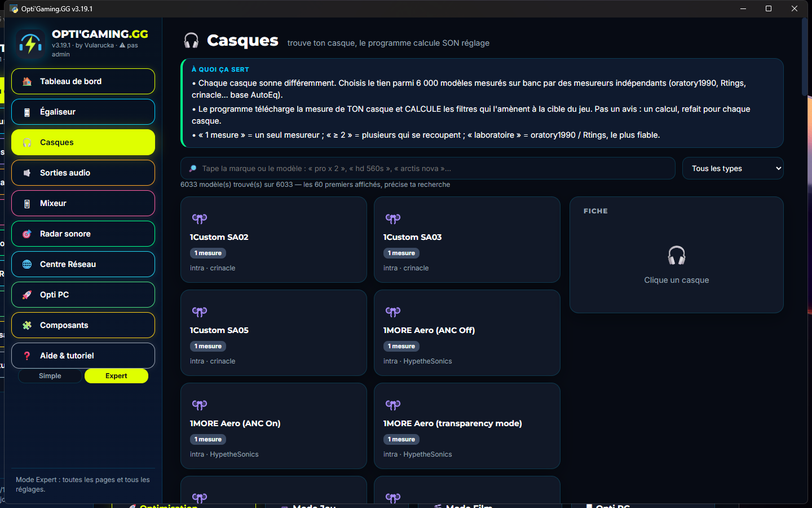
Task: Open Opti PC section
Action: (83, 295)
